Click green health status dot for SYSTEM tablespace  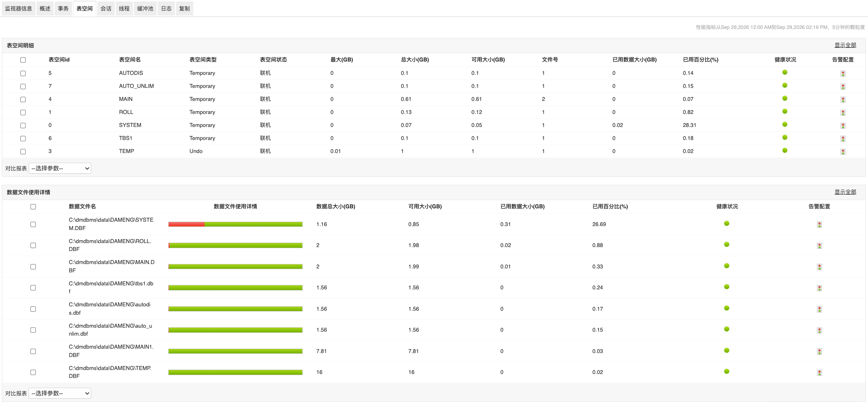click(x=784, y=124)
